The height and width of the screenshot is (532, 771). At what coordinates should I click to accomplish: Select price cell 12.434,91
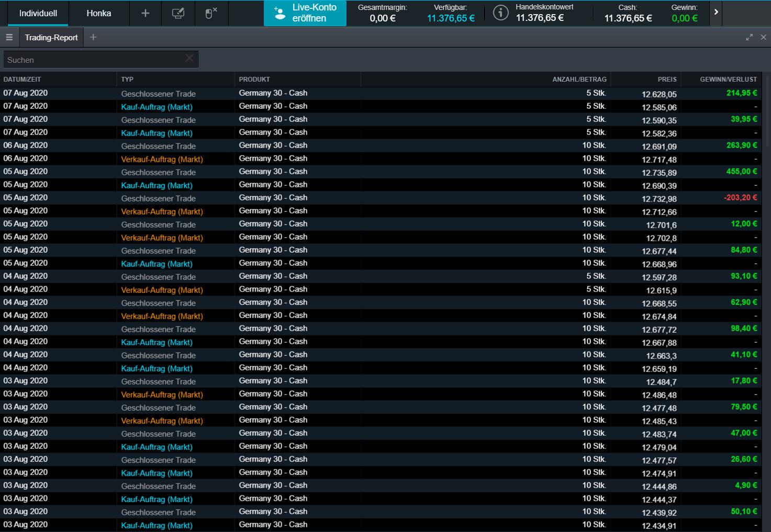pos(659,526)
